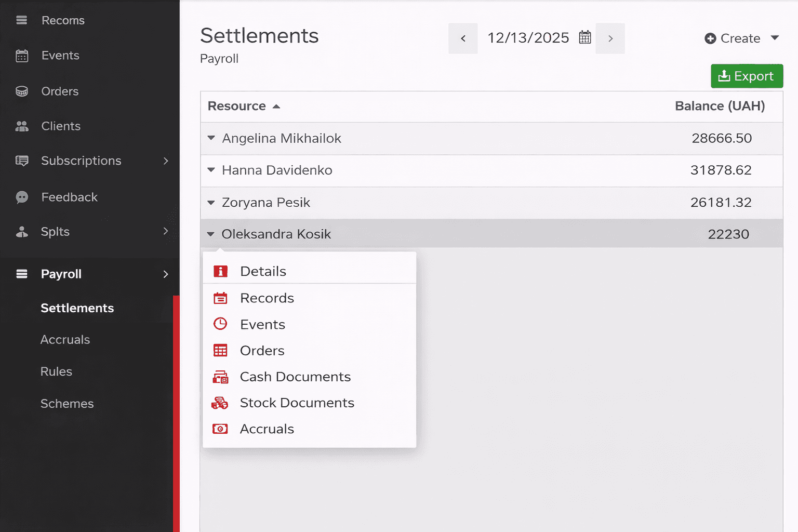This screenshot has height=532, width=798.
Task: Click the Events calendar icon in sidebar
Action: click(x=22, y=56)
